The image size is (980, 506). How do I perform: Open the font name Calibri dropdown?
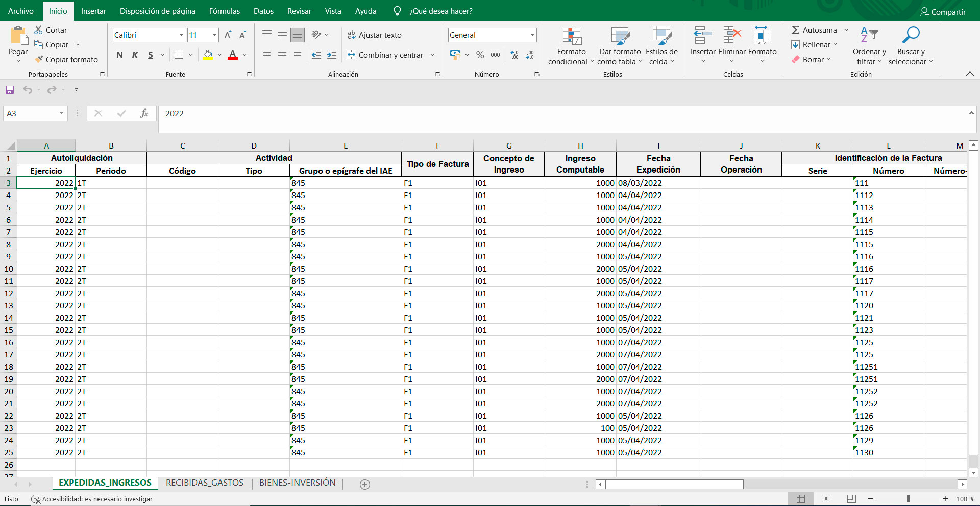(182, 35)
